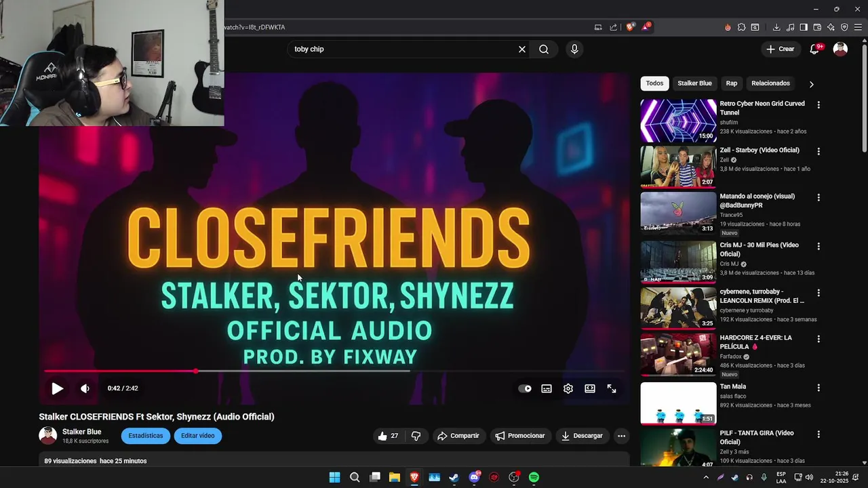Viewport: 868px width, 488px height.
Task: Open Brave VPN shield icon
Action: click(844, 27)
